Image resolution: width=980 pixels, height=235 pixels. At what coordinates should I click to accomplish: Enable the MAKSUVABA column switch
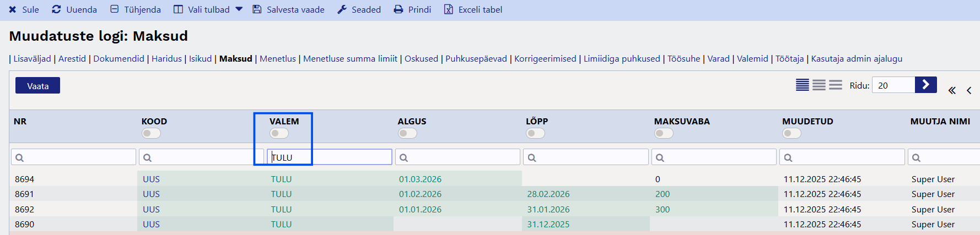[664, 133]
